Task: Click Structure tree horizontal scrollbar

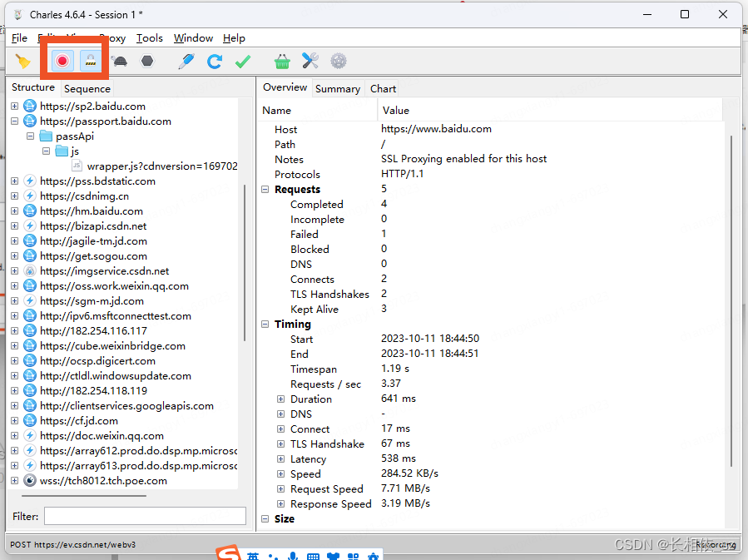Action: [x=84, y=496]
